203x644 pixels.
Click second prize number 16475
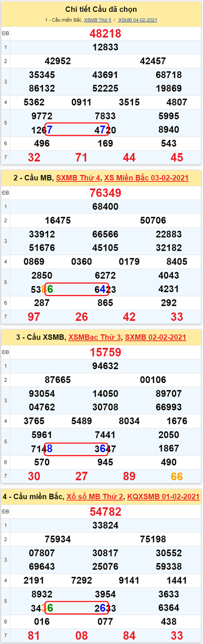coord(58,221)
